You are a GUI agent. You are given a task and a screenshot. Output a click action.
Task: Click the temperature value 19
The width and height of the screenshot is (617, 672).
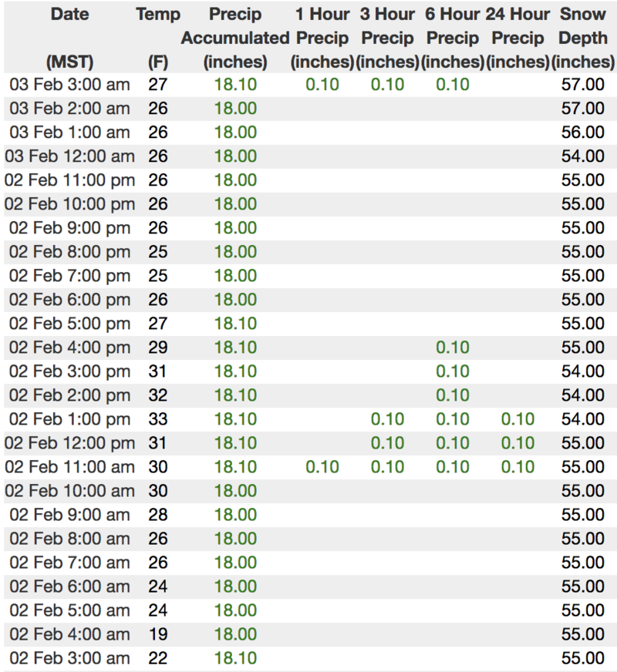pyautogui.click(x=157, y=634)
